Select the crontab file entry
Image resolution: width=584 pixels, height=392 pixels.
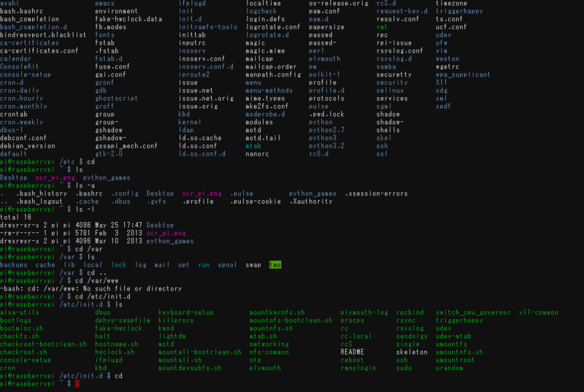tap(14, 115)
